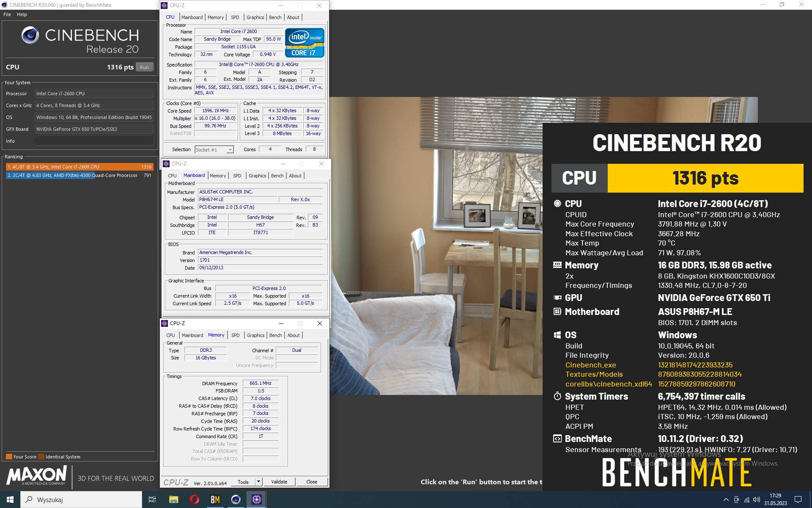Switch to Cinebench taskbar icon
The width and height of the screenshot is (812, 508).
pyautogui.click(x=236, y=500)
